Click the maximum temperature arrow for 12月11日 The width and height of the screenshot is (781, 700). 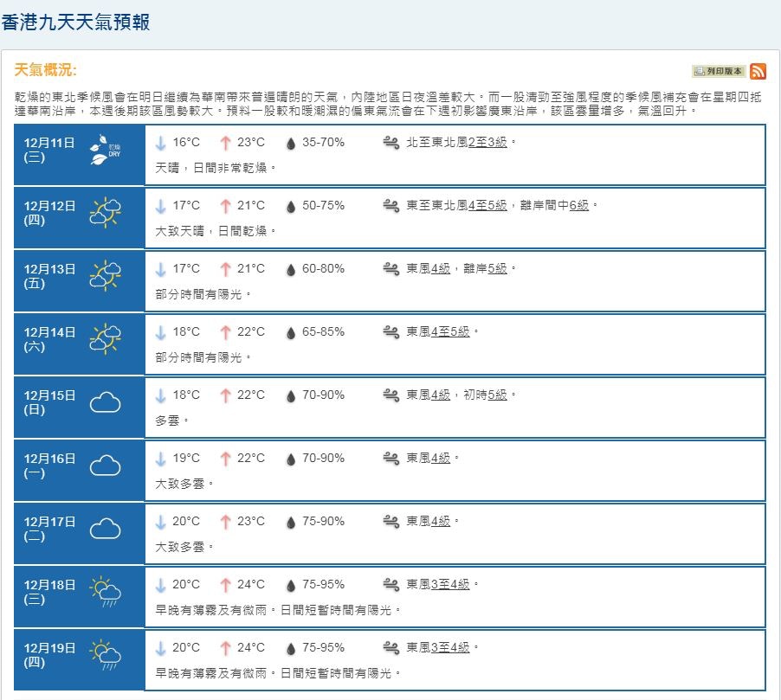[225, 144]
